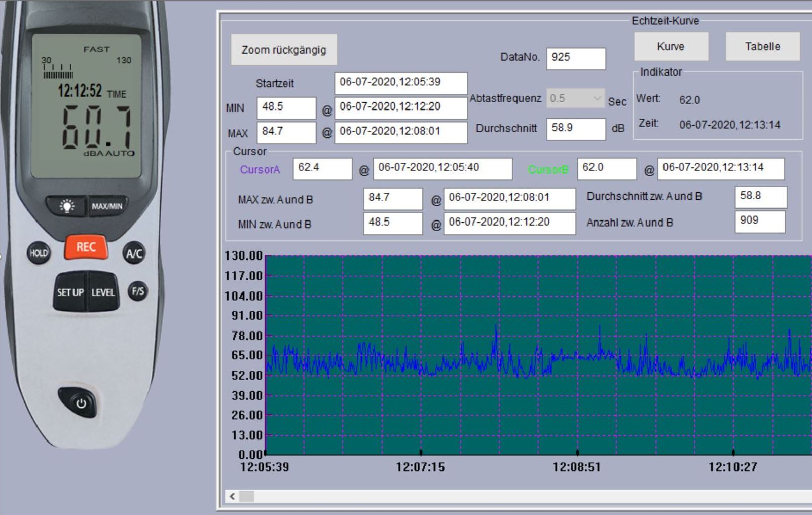Click the DataNo. field

click(576, 58)
